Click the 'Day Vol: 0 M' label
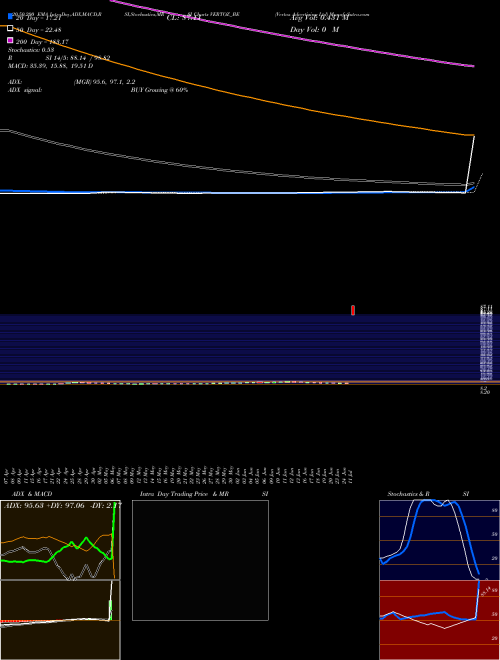 (314, 30)
